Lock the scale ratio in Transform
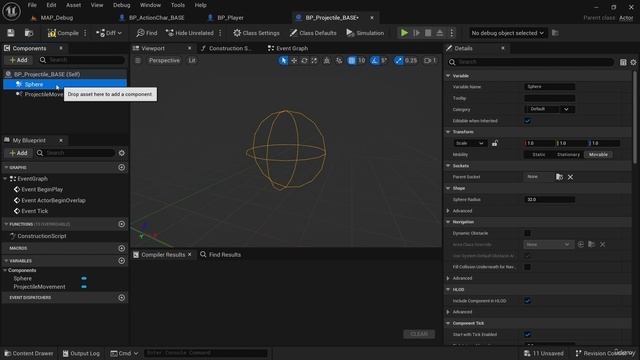Screen dimensions: 640x360 click(495, 143)
